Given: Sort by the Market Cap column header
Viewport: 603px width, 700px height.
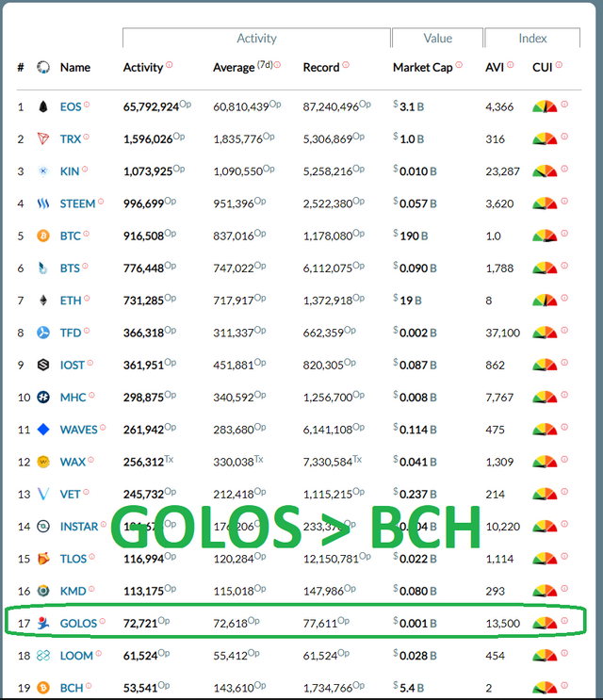Looking at the screenshot, I should (x=423, y=68).
